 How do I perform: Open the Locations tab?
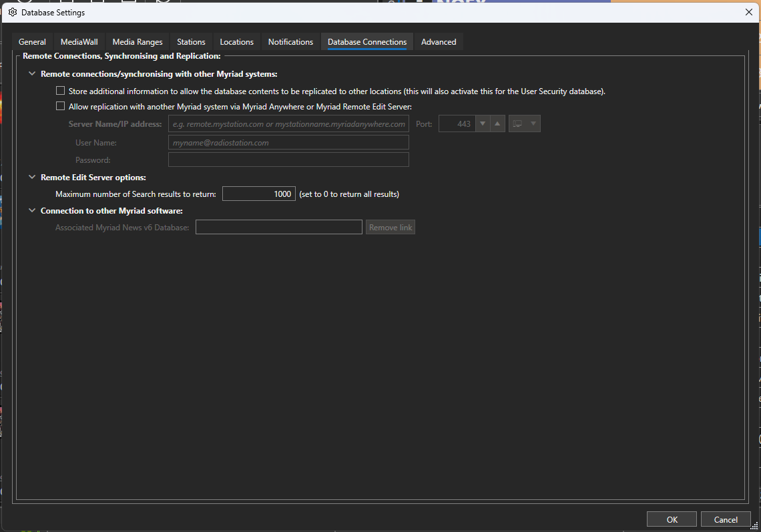236,42
